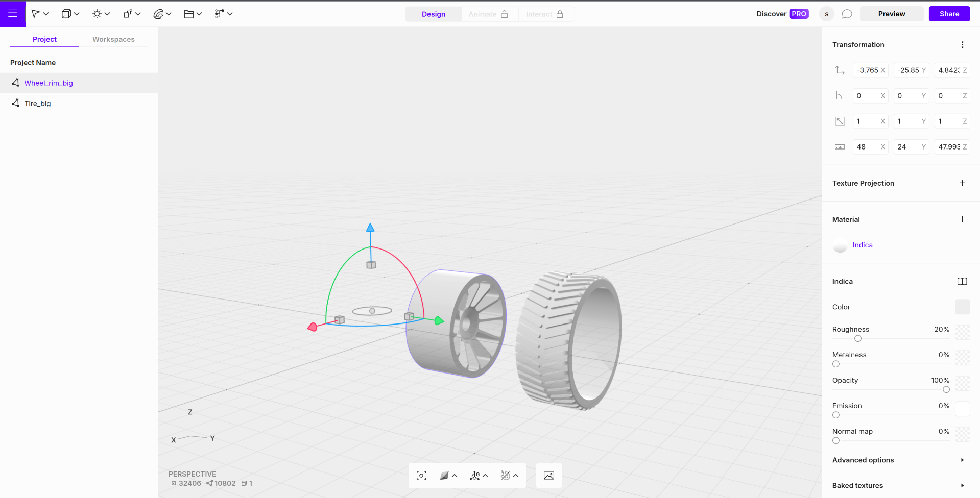Screen dimensions: 980x498
Task: Click the focus/frame selection viewport icon
Action: click(421, 476)
